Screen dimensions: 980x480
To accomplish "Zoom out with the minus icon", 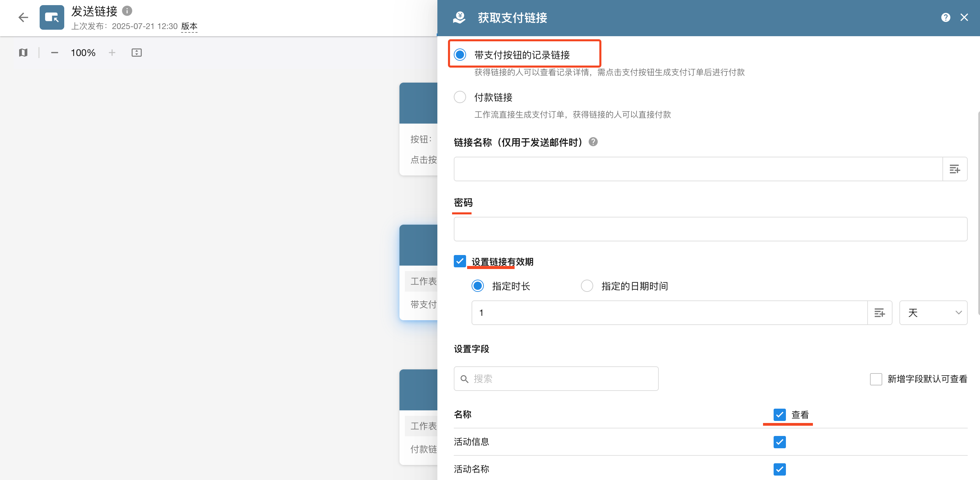I will tap(54, 53).
